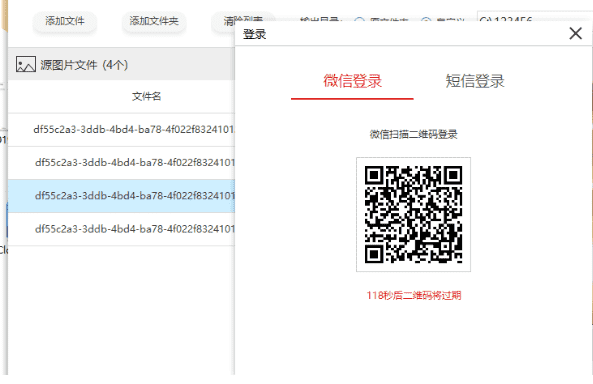Click the 微信扫描二维码登录 instruction text

(413, 134)
